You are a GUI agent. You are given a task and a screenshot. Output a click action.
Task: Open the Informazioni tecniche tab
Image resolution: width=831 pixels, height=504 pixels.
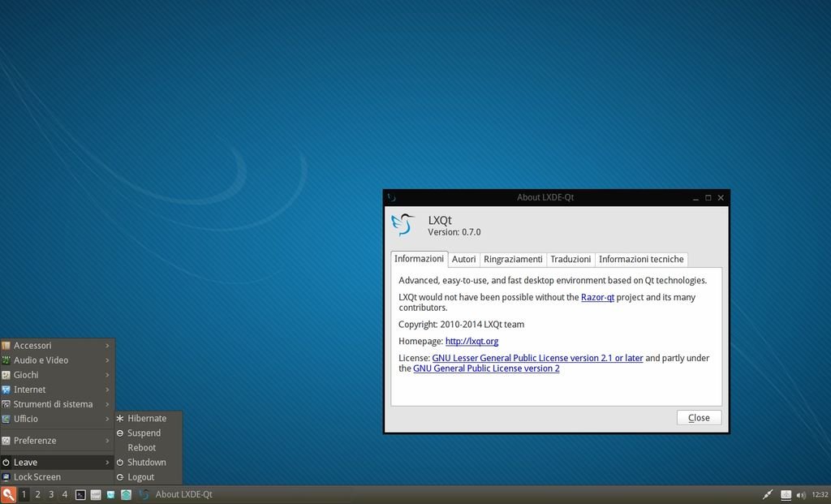(641, 259)
